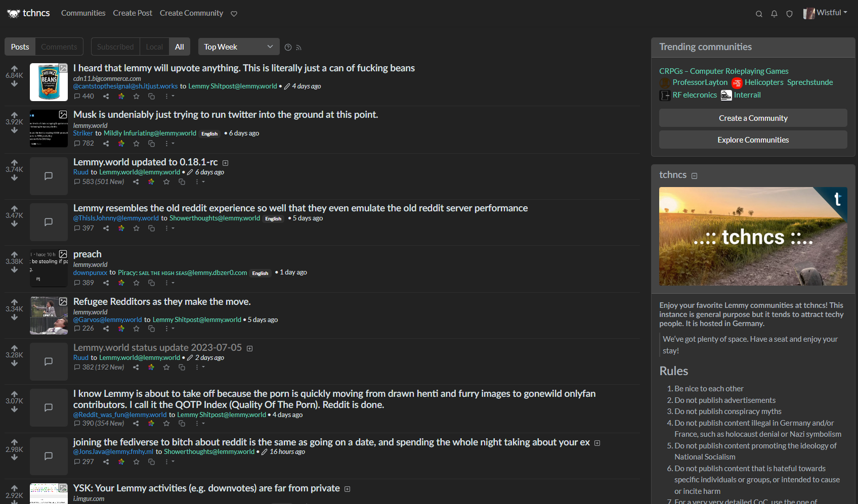
Task: Open the Helicopters community
Action: (757, 82)
